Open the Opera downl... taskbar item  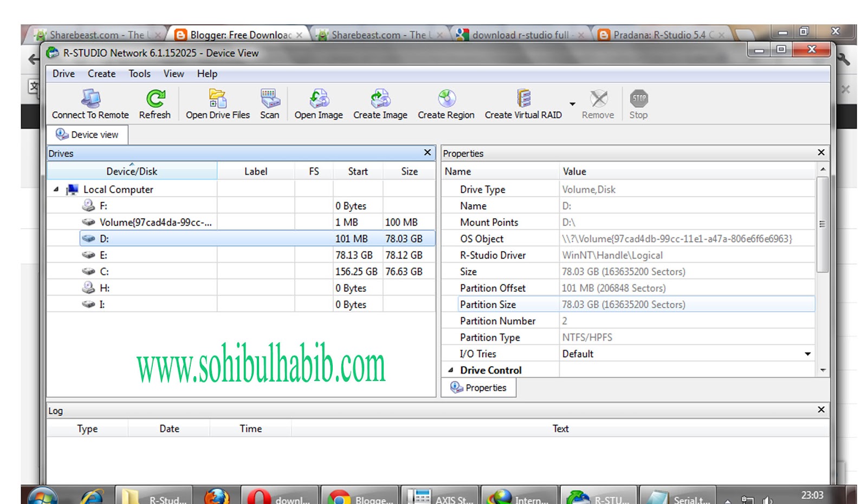click(x=280, y=496)
